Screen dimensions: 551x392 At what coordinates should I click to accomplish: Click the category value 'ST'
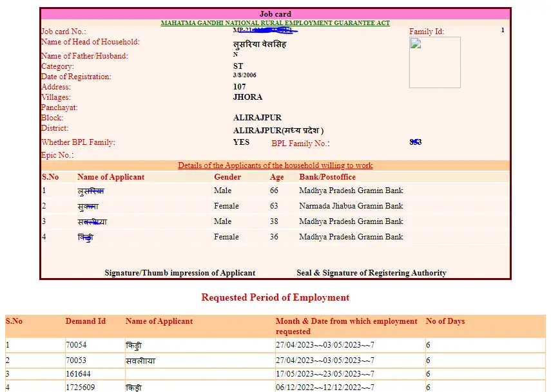click(x=238, y=66)
